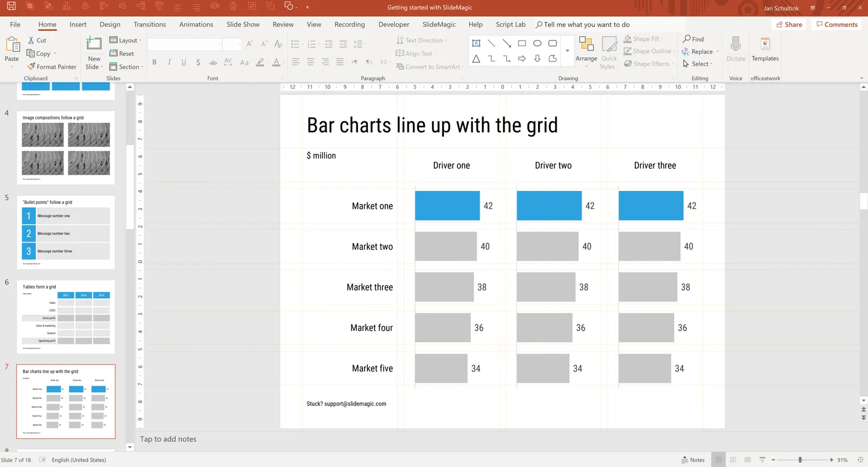The height and width of the screenshot is (467, 868).
Task: Click the Zoom In plus button
Action: [831, 460]
